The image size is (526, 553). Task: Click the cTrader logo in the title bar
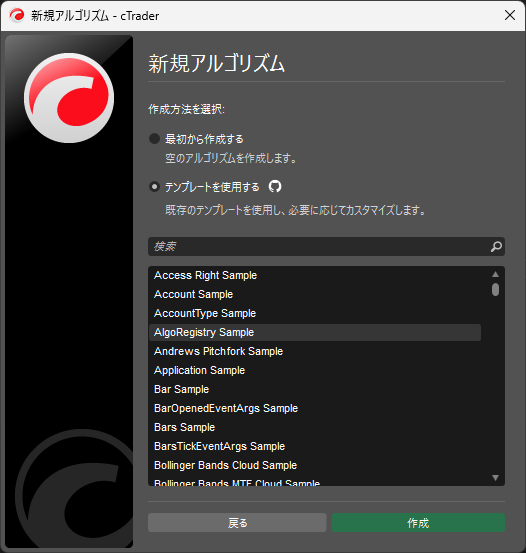tap(17, 16)
